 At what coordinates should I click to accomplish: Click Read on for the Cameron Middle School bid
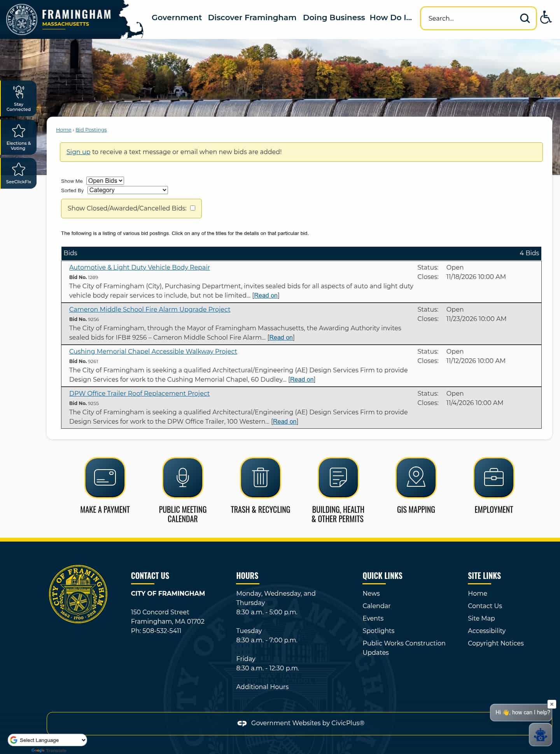pos(281,337)
